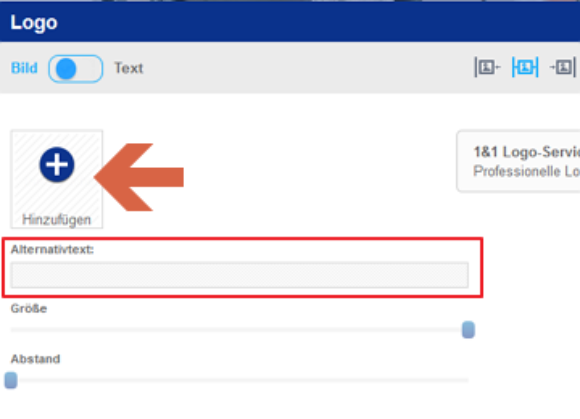Select the centered logo alignment icon
The width and height of the screenshot is (580, 419).
(x=525, y=67)
